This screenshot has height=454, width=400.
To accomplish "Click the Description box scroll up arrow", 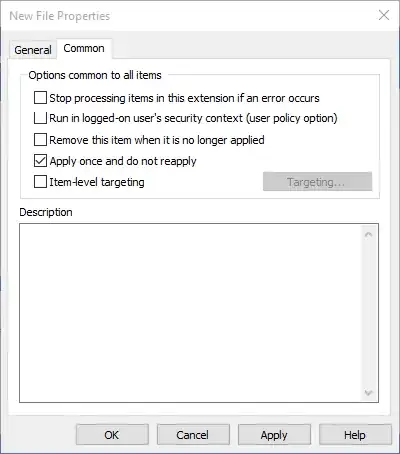I will pos(368,235).
